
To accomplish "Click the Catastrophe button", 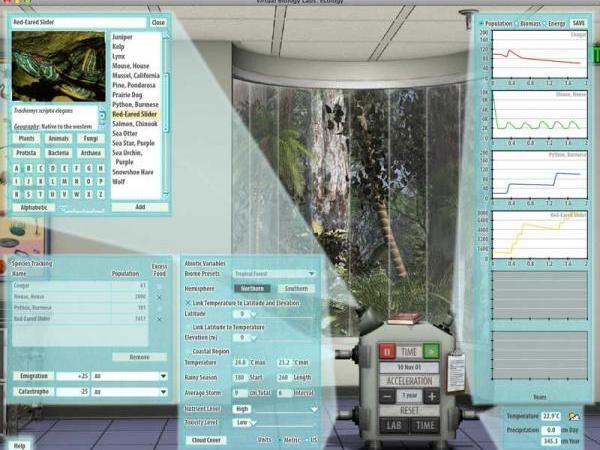I will 34,392.
